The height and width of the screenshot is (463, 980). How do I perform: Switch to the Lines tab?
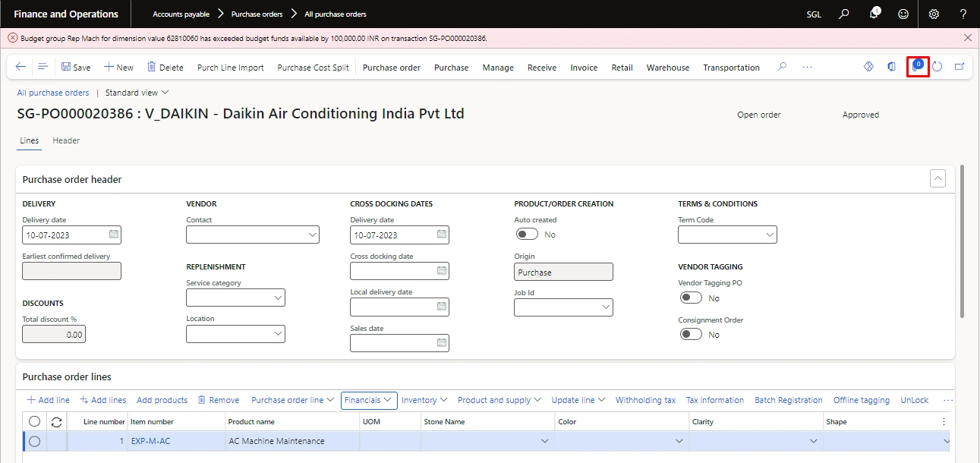point(30,140)
